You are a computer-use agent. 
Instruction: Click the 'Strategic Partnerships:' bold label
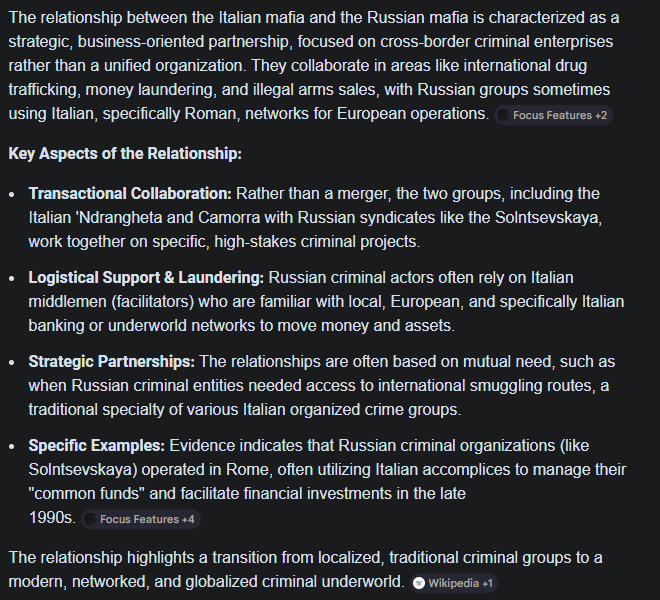111,361
